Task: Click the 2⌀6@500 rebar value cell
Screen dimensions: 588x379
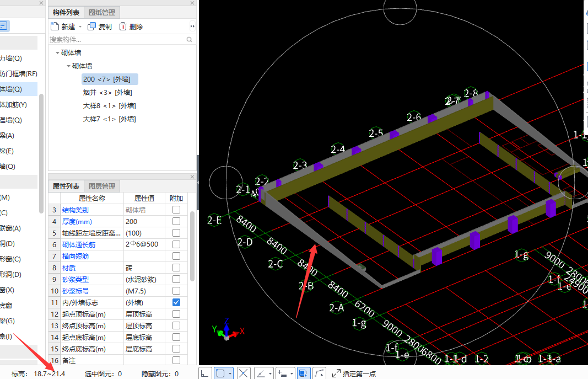Action: pyautogui.click(x=144, y=244)
